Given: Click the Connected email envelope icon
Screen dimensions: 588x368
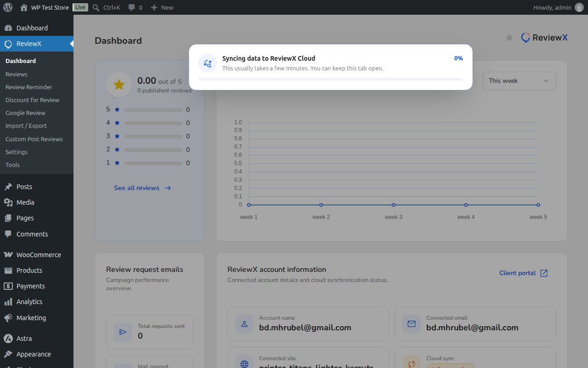Looking at the screenshot, I should pyautogui.click(x=412, y=324).
